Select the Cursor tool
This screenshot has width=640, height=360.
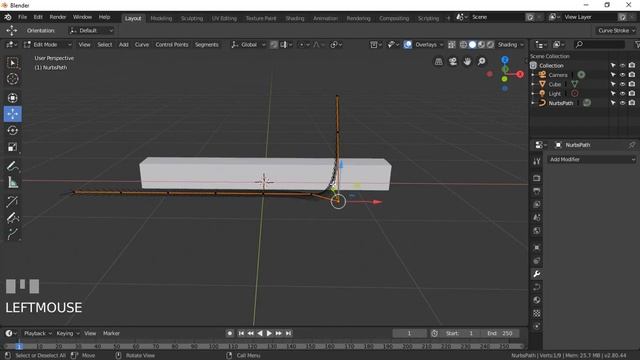[13, 79]
